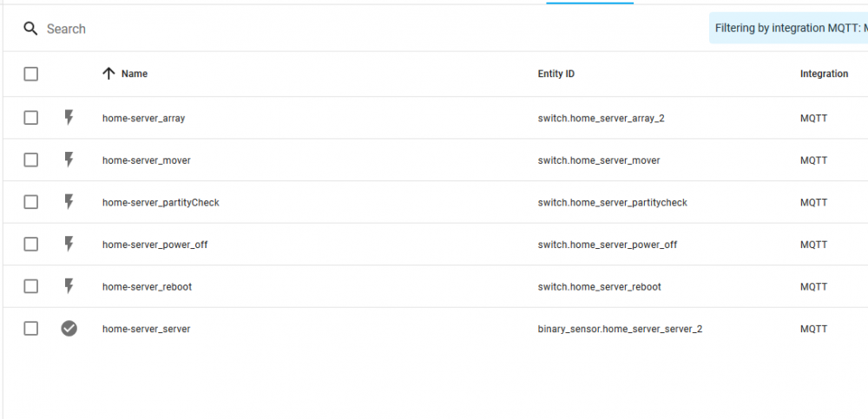Sort by the Entity ID column header

click(x=556, y=74)
